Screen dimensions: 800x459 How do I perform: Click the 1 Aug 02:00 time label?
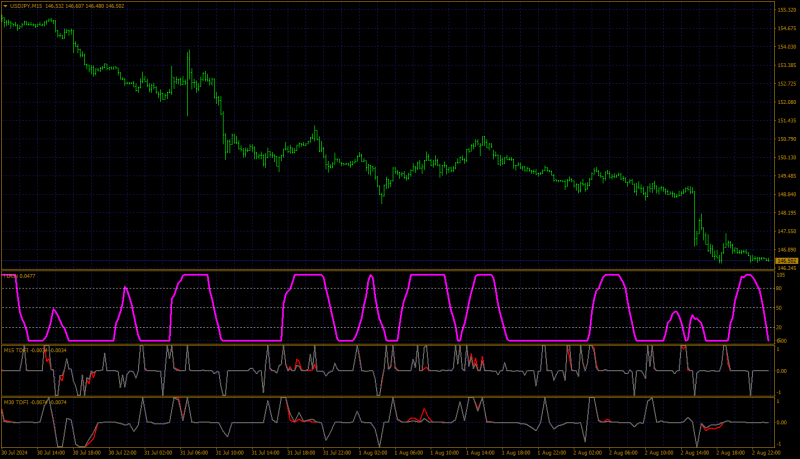tap(373, 452)
